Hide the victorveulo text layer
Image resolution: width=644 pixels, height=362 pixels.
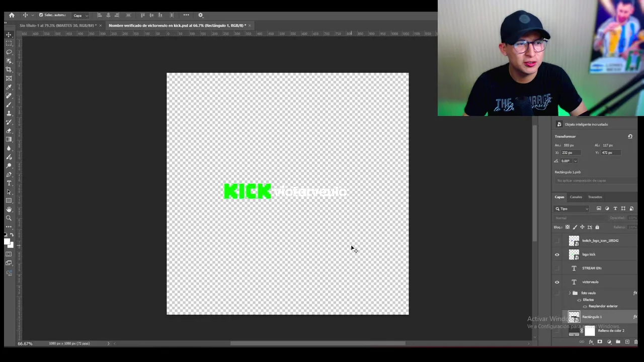click(557, 282)
